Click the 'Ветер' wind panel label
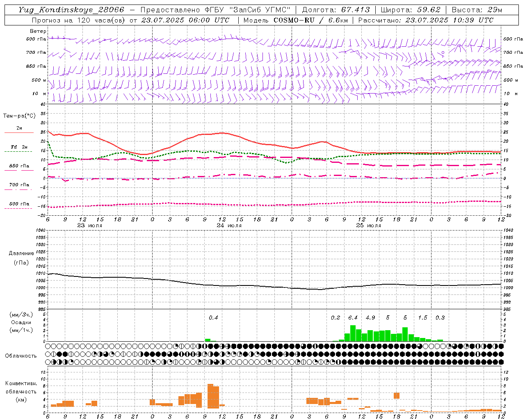 click(x=38, y=31)
